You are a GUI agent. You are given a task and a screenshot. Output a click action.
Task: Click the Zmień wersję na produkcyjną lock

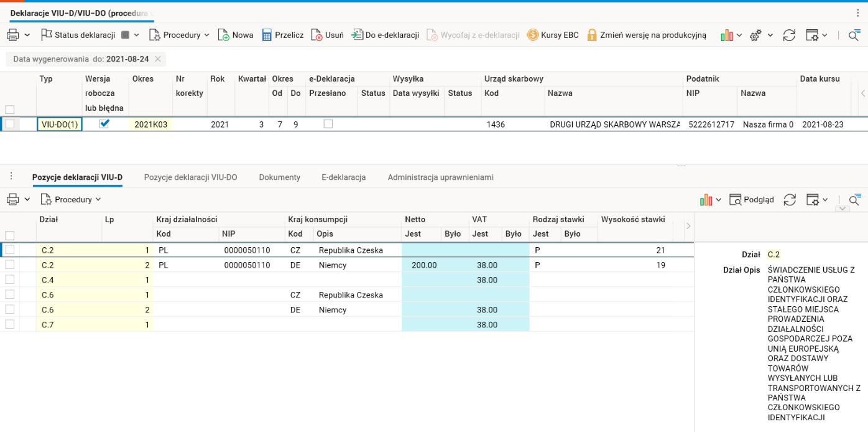[592, 35]
